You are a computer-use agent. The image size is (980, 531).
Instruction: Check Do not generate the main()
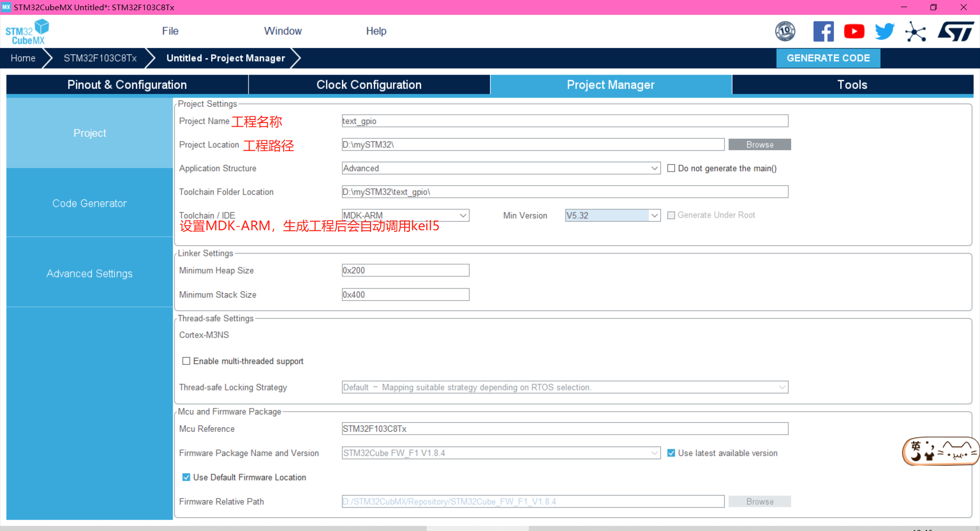671,168
